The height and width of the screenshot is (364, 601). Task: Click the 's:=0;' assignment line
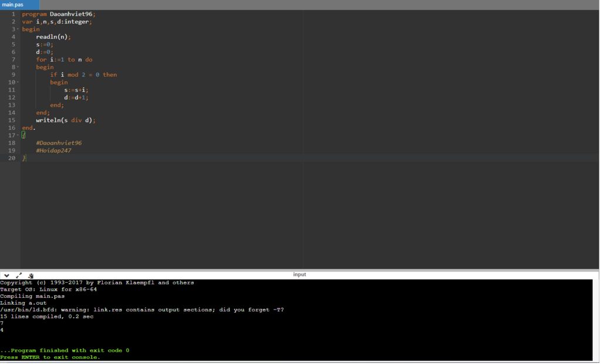(x=45, y=45)
